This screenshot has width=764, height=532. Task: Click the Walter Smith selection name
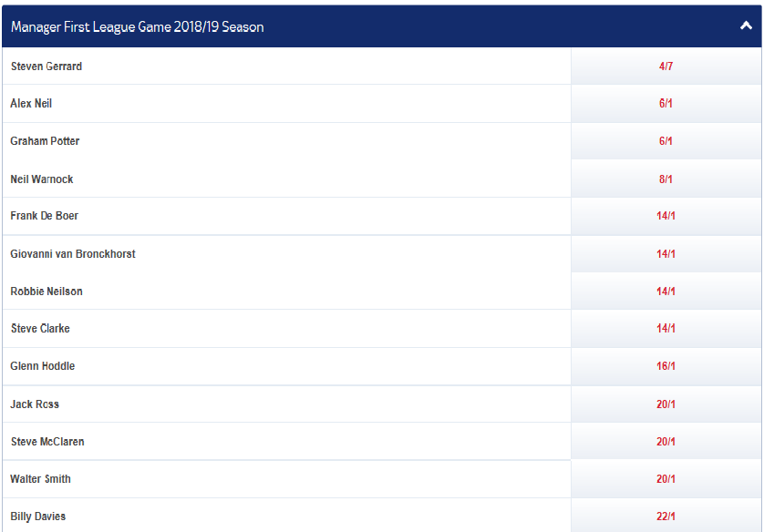[40, 479]
